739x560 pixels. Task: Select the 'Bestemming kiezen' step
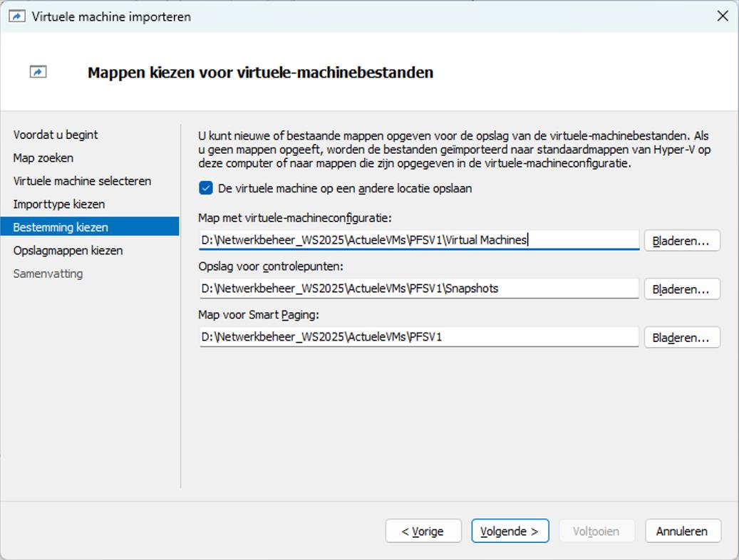[x=90, y=227]
